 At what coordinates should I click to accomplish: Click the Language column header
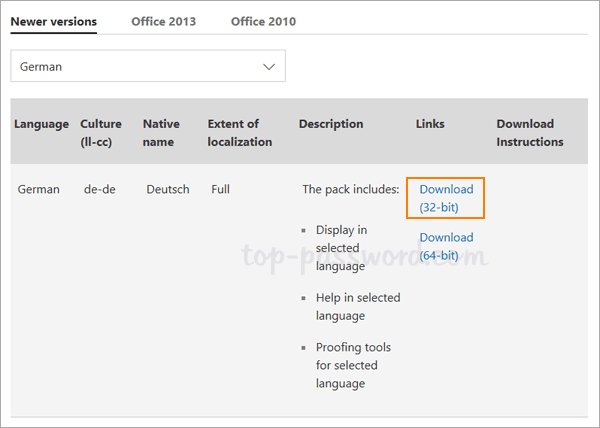[x=41, y=124]
